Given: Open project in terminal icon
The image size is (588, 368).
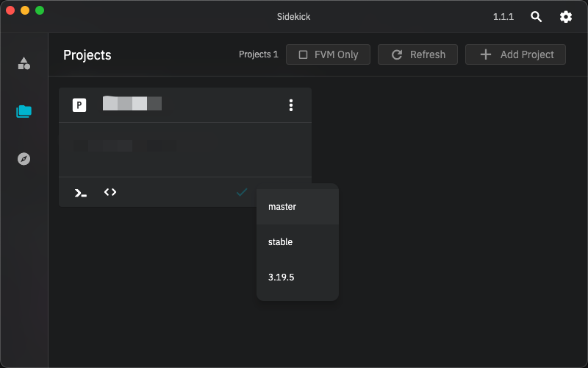Looking at the screenshot, I should click(x=81, y=193).
